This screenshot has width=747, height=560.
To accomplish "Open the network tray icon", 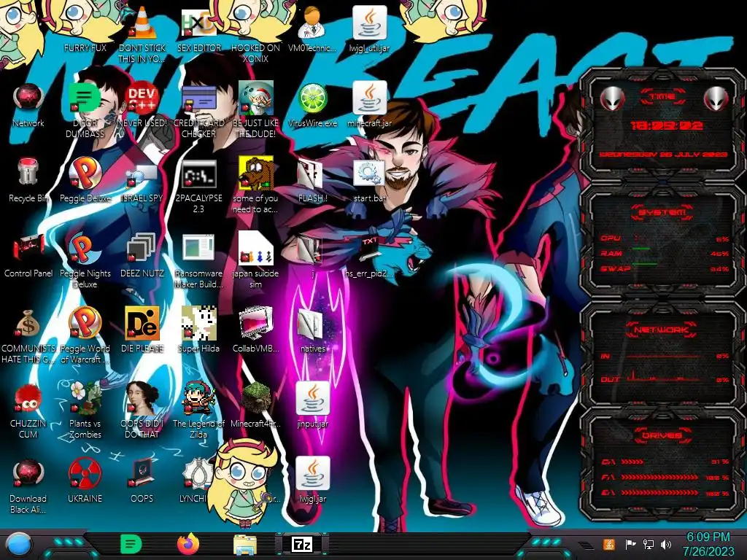I will 648,544.
